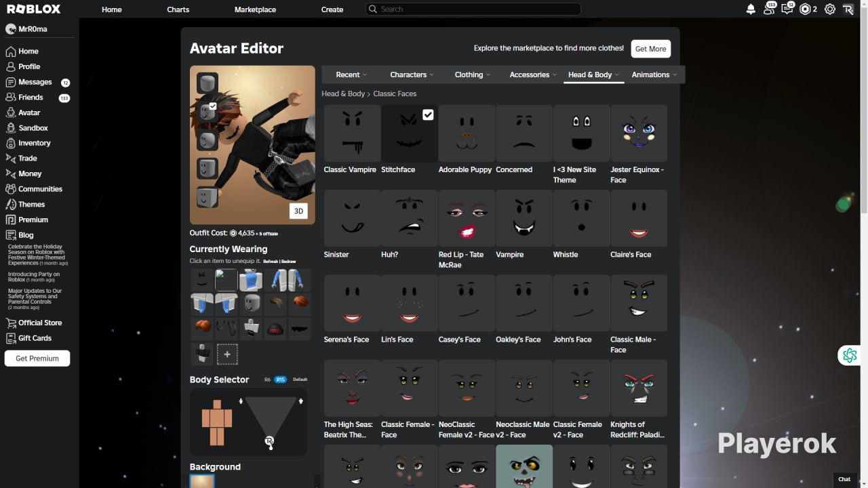Open the Robux balance icon
868x488 pixels.
click(x=805, y=9)
